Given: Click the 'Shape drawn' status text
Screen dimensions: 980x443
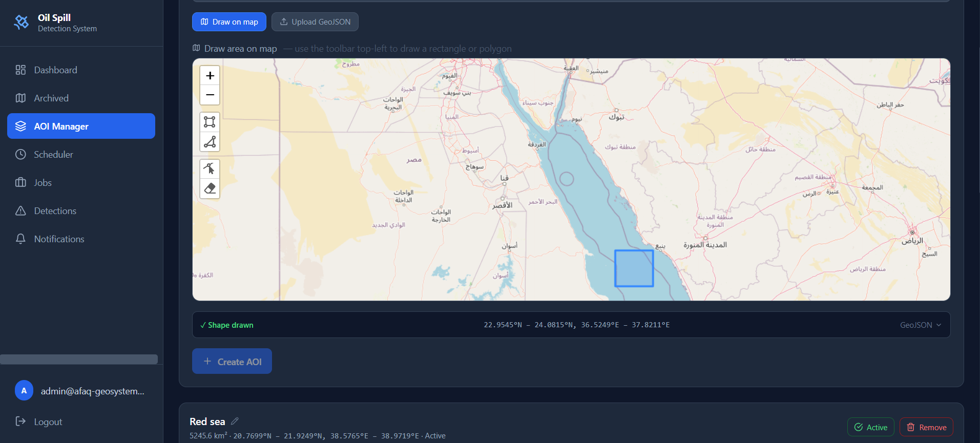Looking at the screenshot, I should point(227,325).
